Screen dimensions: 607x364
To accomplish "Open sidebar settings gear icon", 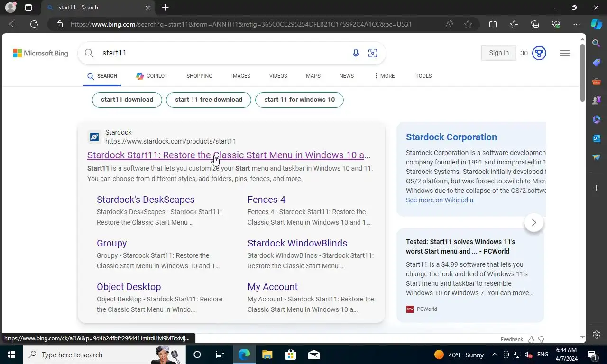I will point(597,335).
